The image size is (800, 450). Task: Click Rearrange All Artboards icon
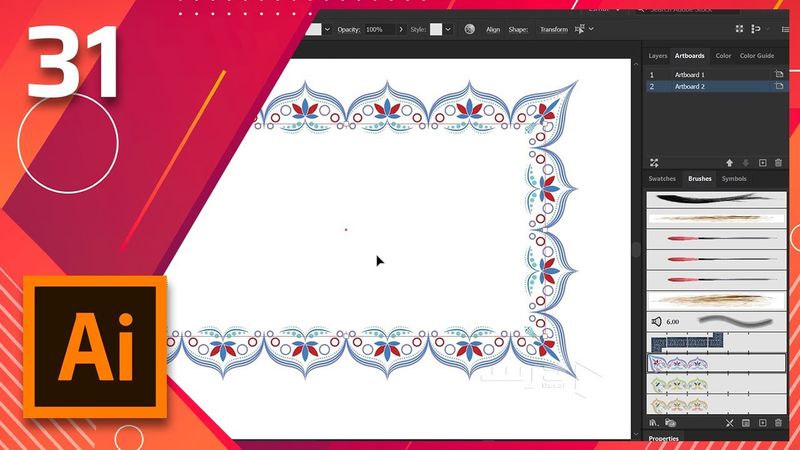[x=654, y=163]
